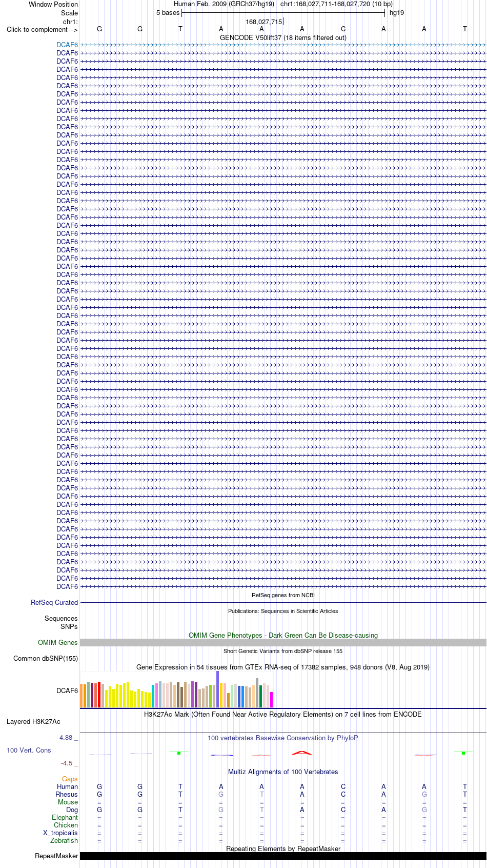Click the 168,027,715 position marker
Screen dimensions: 487x868
coord(263,22)
